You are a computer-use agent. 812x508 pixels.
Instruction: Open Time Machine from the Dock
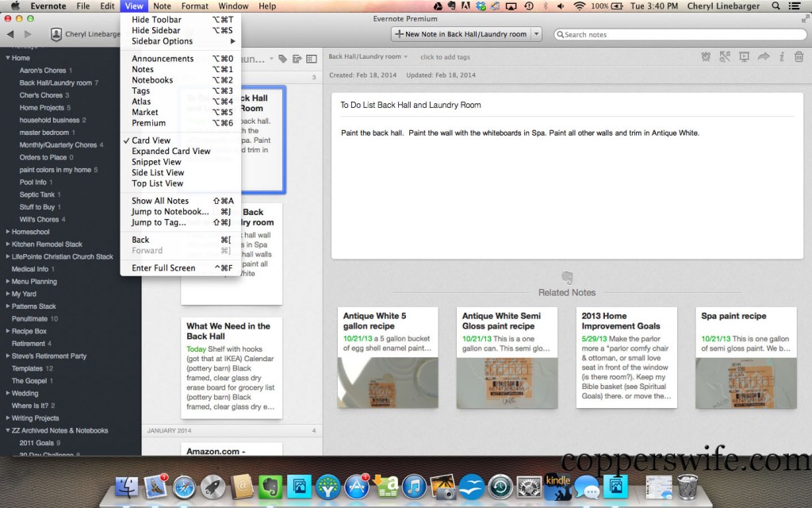point(500,487)
